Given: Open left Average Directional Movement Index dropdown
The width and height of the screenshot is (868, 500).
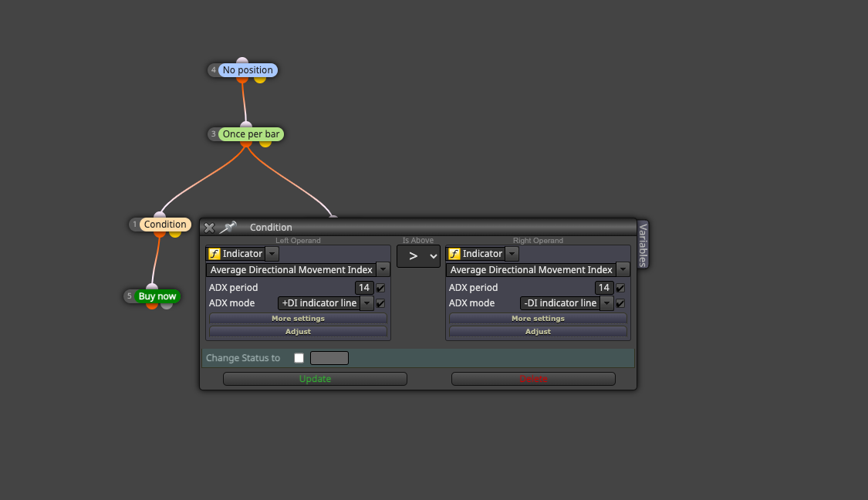Looking at the screenshot, I should pos(383,269).
